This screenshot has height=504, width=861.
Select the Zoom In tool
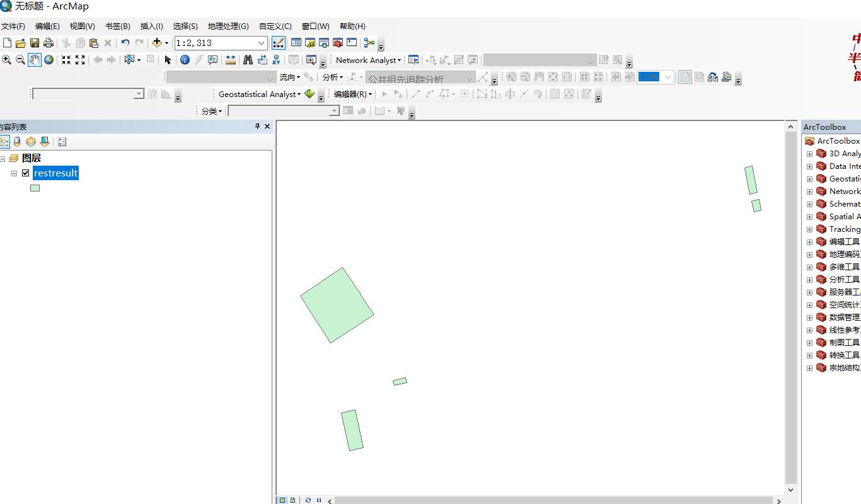tap(7, 60)
